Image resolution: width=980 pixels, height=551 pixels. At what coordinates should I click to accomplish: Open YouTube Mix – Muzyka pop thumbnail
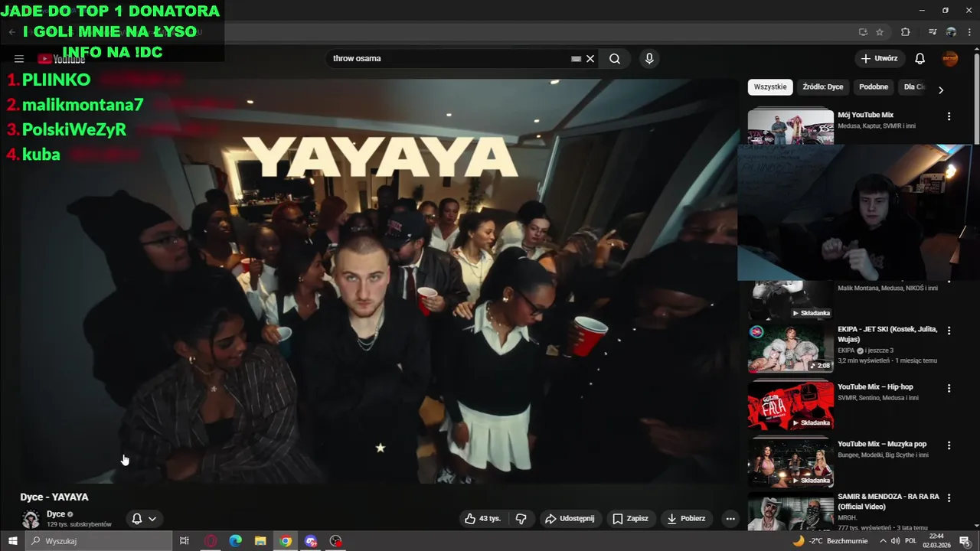[791, 463]
